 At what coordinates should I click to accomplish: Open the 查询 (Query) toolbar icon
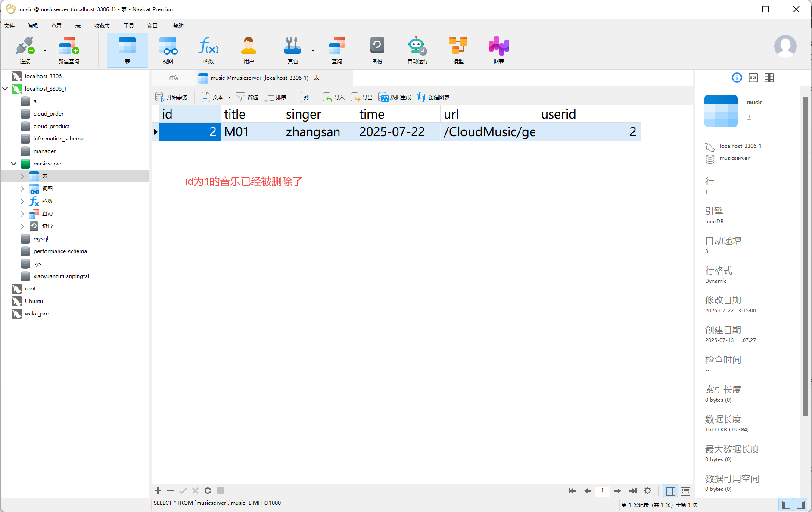pos(337,50)
